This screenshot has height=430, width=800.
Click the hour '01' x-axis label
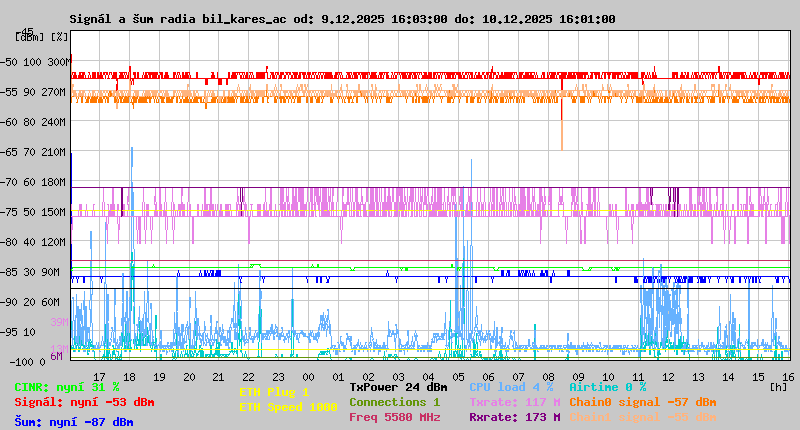tap(338, 377)
